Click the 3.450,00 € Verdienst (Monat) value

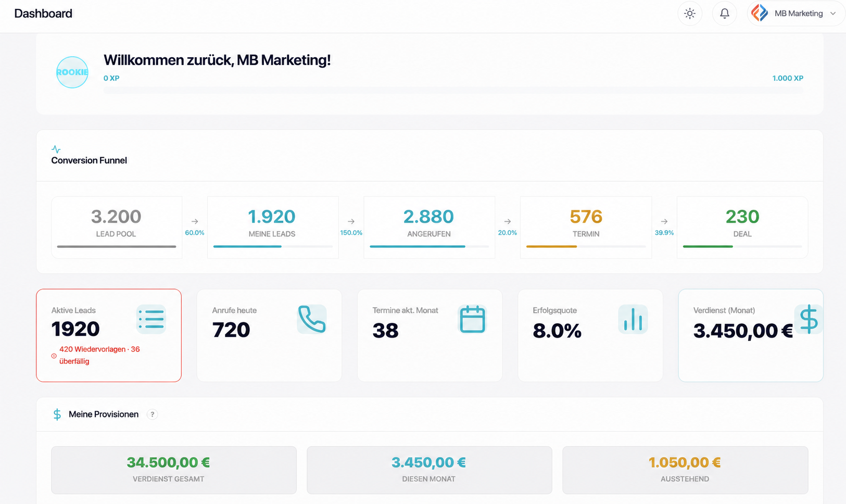click(743, 331)
